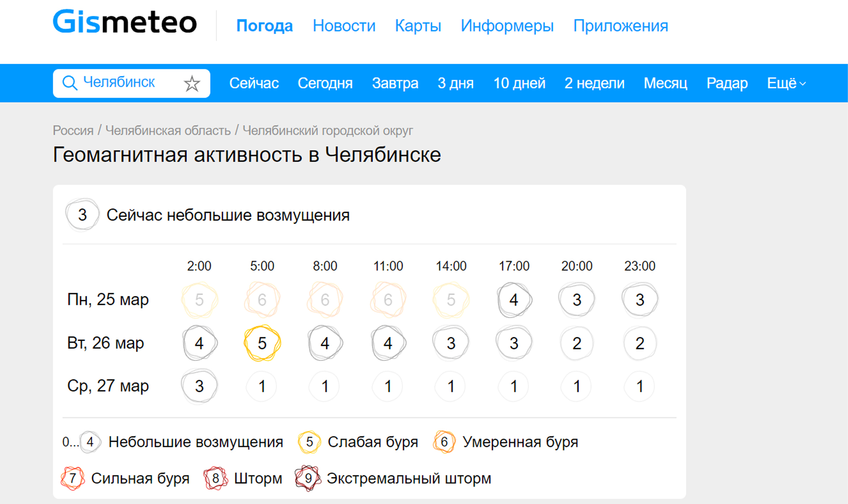Select Monday 25 Mar 20:00 index circle
Viewport: 848px width, 504px height.
[x=577, y=300]
